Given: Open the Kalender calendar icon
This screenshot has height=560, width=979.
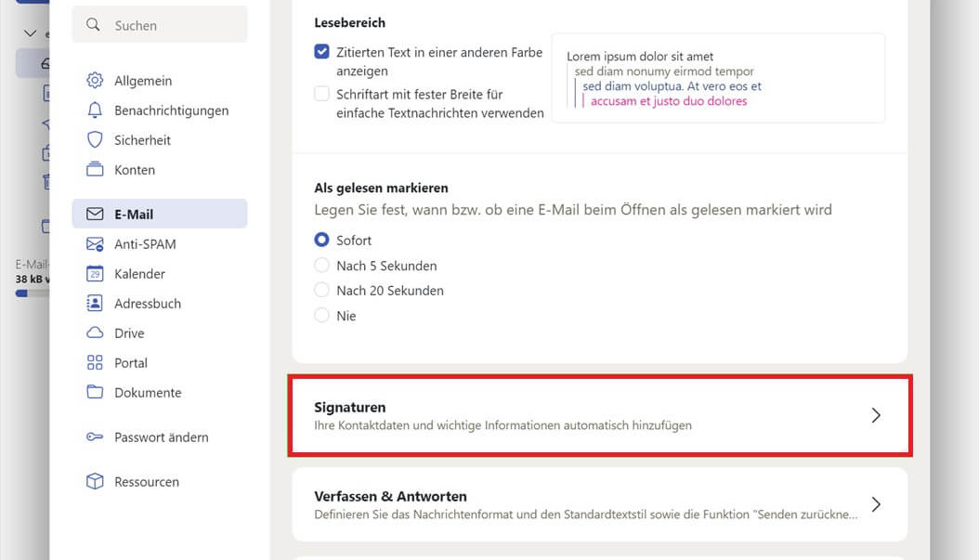Looking at the screenshot, I should click(x=95, y=273).
